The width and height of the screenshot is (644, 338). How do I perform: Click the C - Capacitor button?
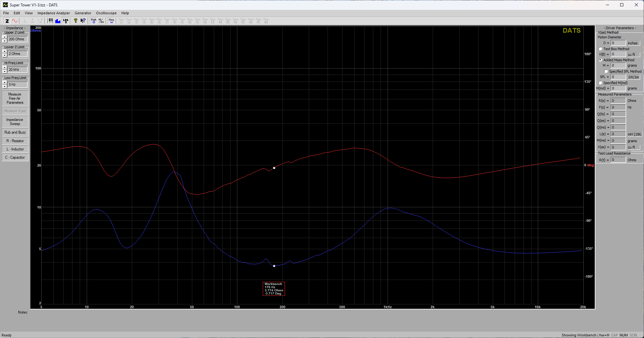point(15,157)
